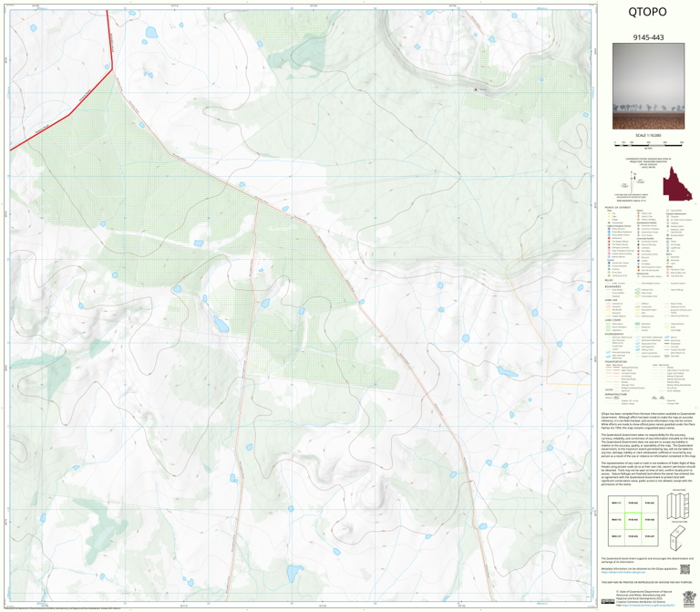Click the homestead marker on the map
The height and width of the screenshot is (612, 700).
476,89
